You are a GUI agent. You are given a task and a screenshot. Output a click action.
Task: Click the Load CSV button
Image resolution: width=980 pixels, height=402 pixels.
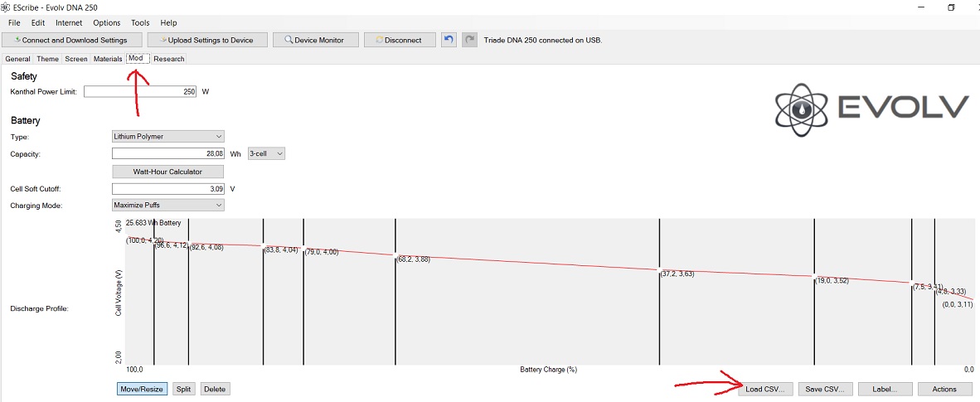pyautogui.click(x=764, y=389)
